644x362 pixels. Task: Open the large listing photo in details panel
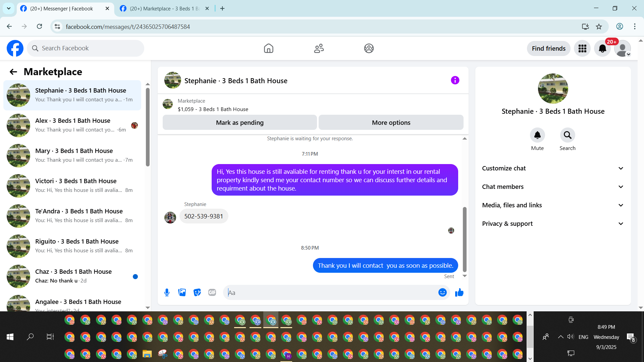[553, 89]
